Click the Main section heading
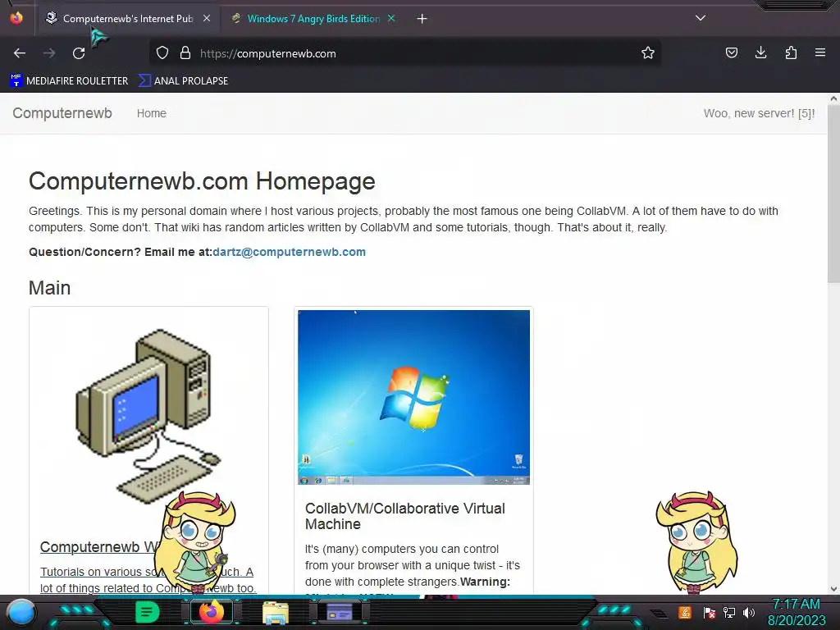This screenshot has height=630, width=840. (x=49, y=288)
